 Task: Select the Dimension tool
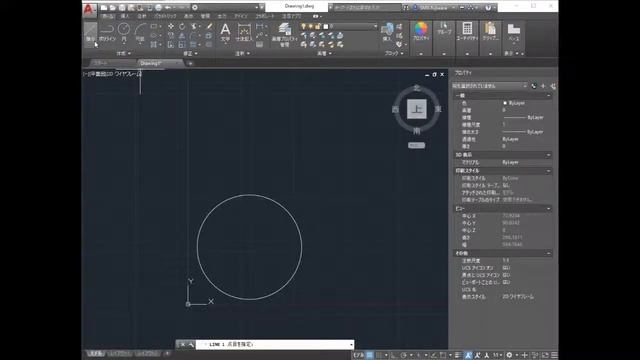[x=244, y=32]
